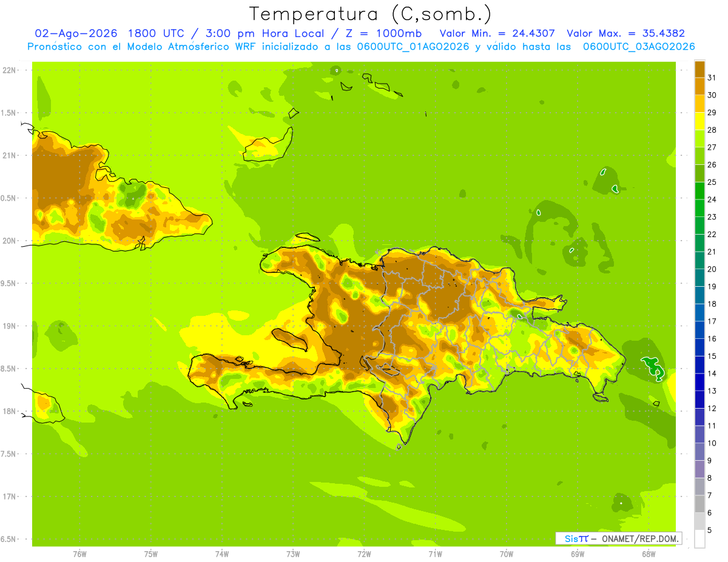Click the "Valor Min. = 24.4307" value
This screenshot has height=562, width=728.
coord(497,33)
